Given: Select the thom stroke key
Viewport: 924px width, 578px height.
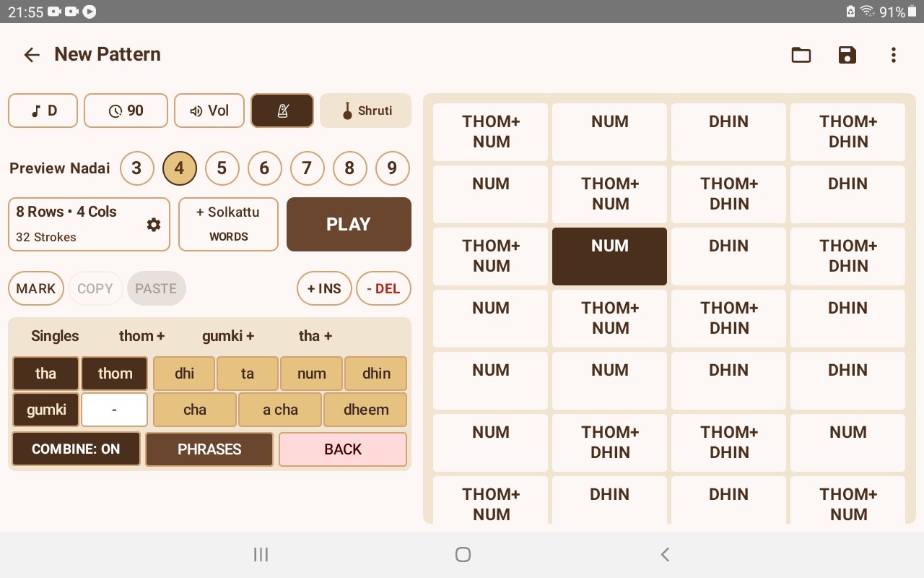Looking at the screenshot, I should coord(115,374).
